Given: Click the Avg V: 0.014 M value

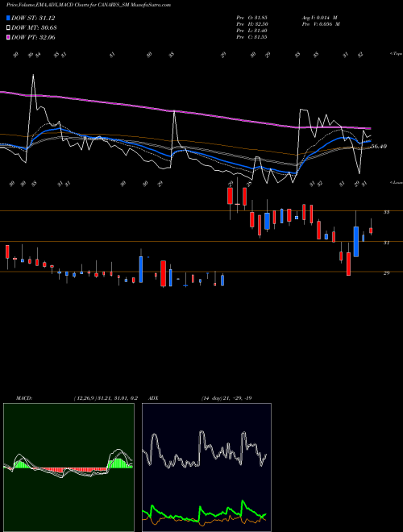Looking at the screenshot, I should (319, 18).
